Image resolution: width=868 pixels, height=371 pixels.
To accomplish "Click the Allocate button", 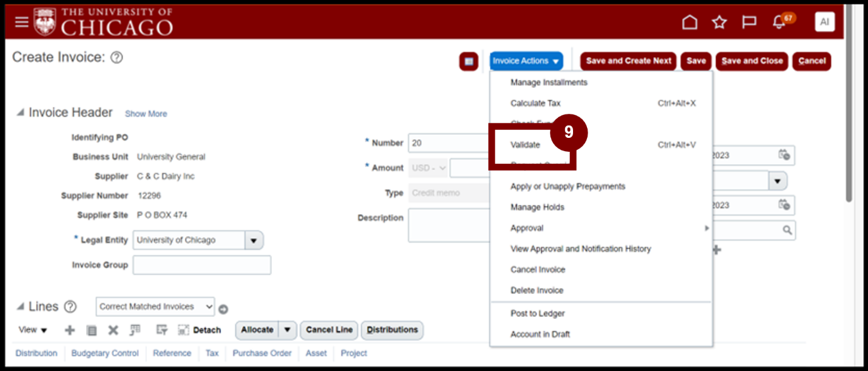I will (257, 330).
